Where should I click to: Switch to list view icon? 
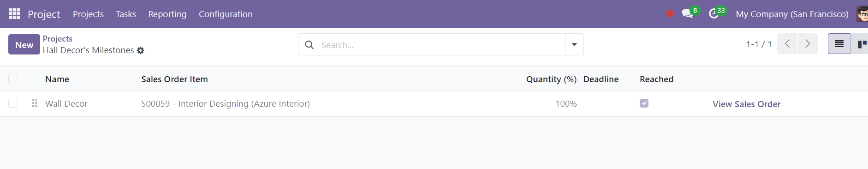pos(839,44)
